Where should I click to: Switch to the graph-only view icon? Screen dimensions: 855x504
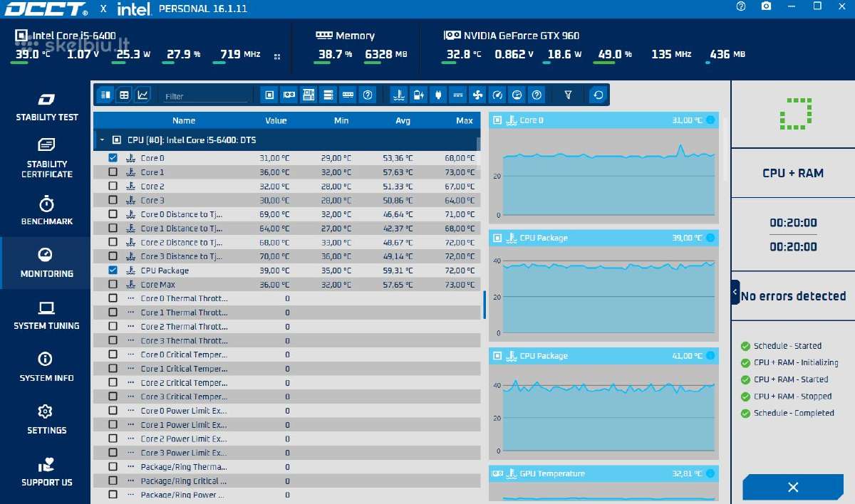142,95
